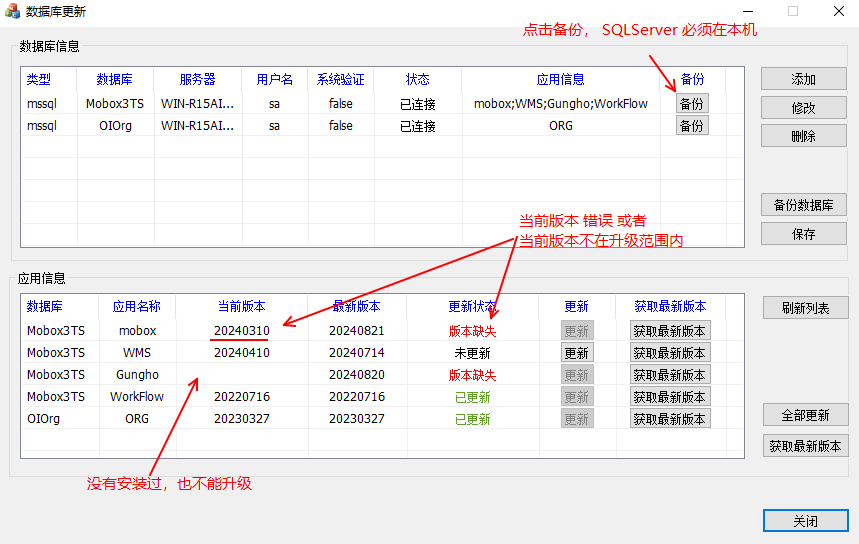
Task: Click the 关闭 button
Action: (x=804, y=521)
